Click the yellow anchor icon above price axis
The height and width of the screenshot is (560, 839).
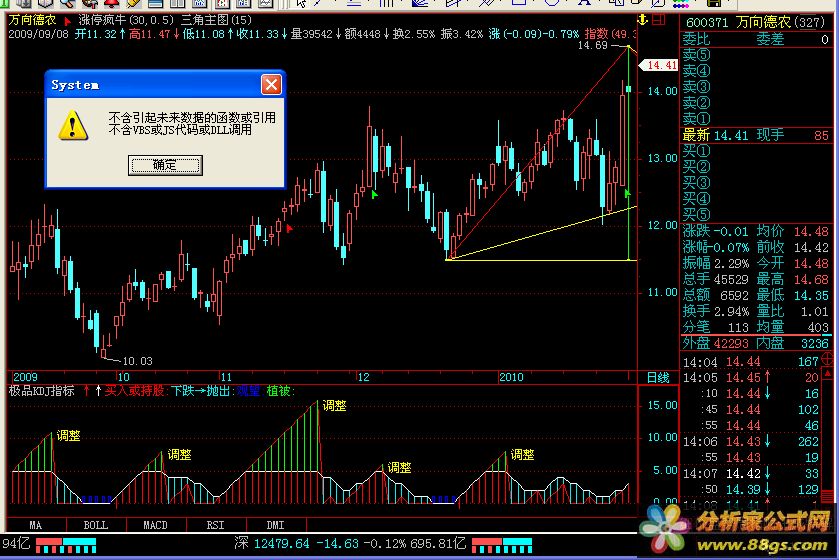click(x=640, y=20)
